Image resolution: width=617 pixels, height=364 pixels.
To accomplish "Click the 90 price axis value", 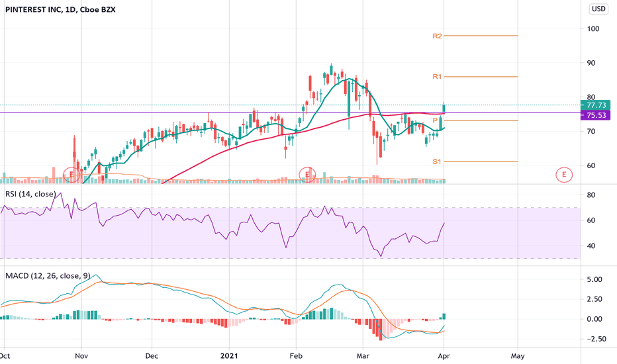I will [x=591, y=63].
